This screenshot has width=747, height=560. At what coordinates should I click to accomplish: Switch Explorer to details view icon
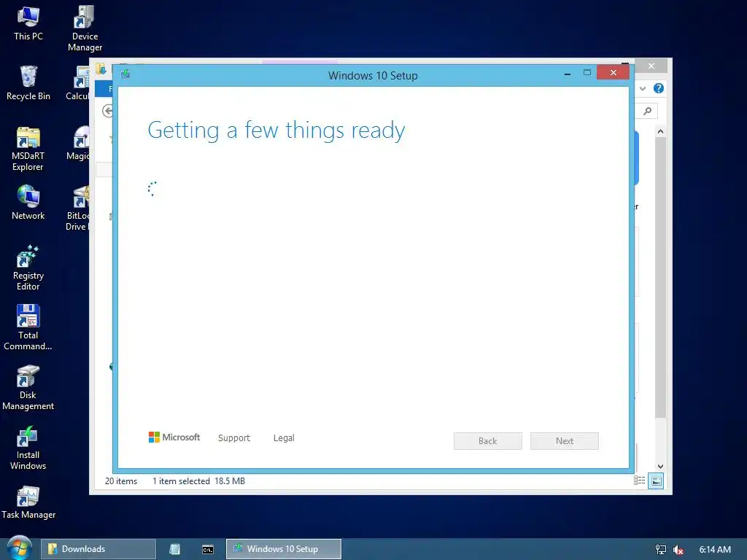(639, 481)
